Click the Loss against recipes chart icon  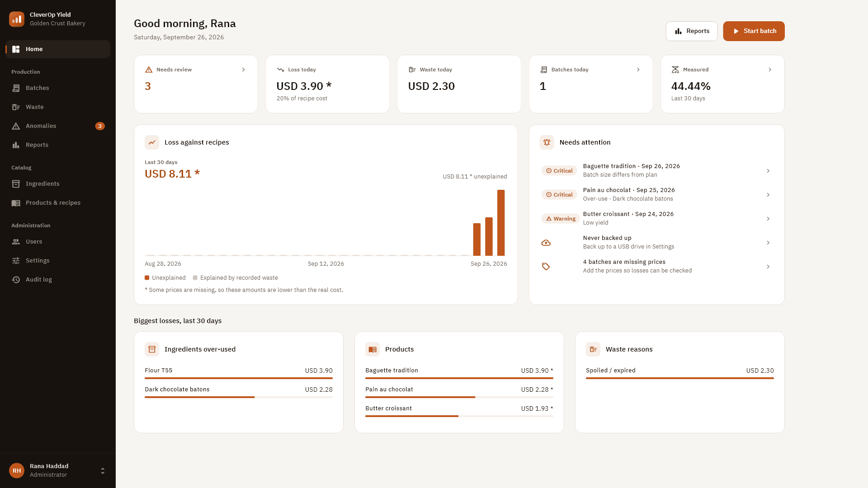click(152, 142)
